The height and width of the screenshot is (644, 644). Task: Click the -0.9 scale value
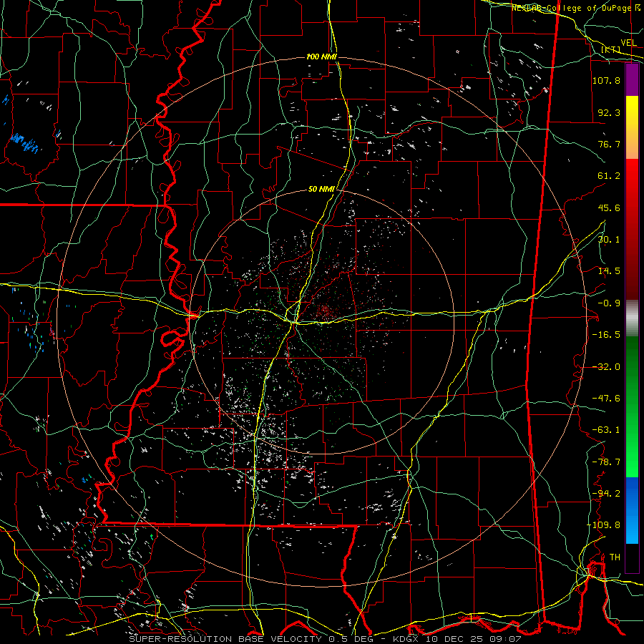[x=609, y=303]
